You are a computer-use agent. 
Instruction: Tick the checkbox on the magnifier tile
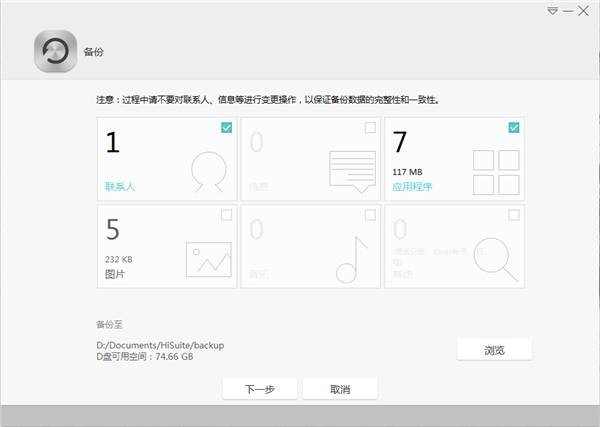pos(513,214)
